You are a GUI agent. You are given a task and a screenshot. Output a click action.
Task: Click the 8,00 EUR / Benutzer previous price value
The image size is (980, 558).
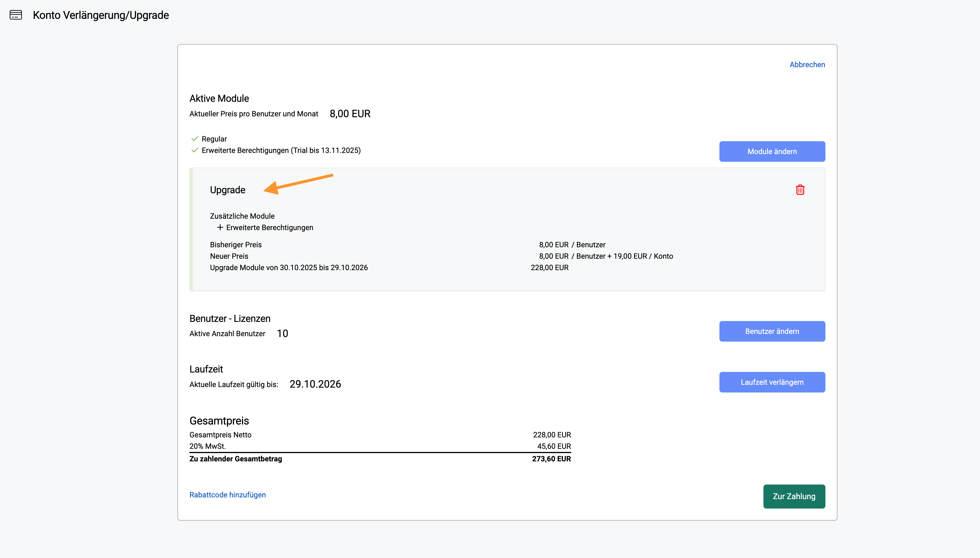point(572,244)
